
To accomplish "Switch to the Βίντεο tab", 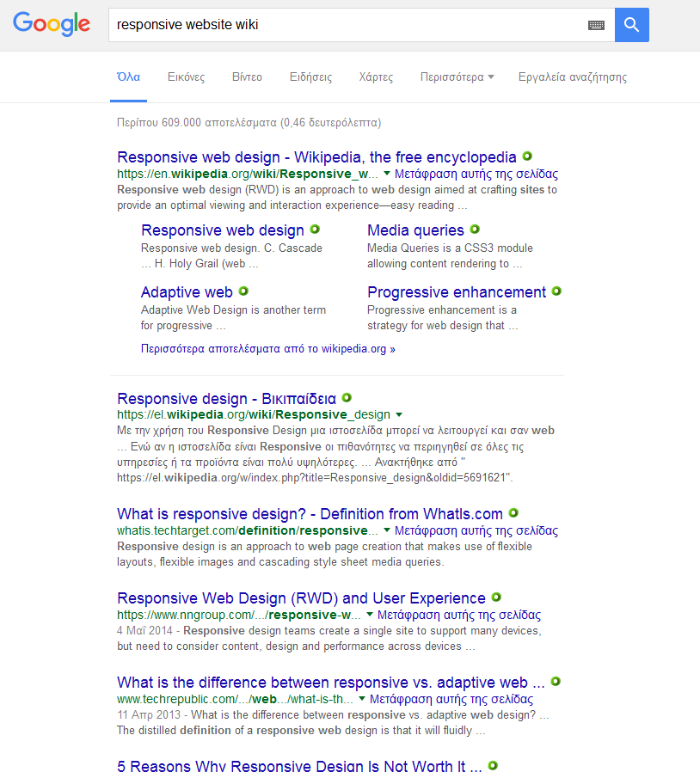I will click(247, 77).
